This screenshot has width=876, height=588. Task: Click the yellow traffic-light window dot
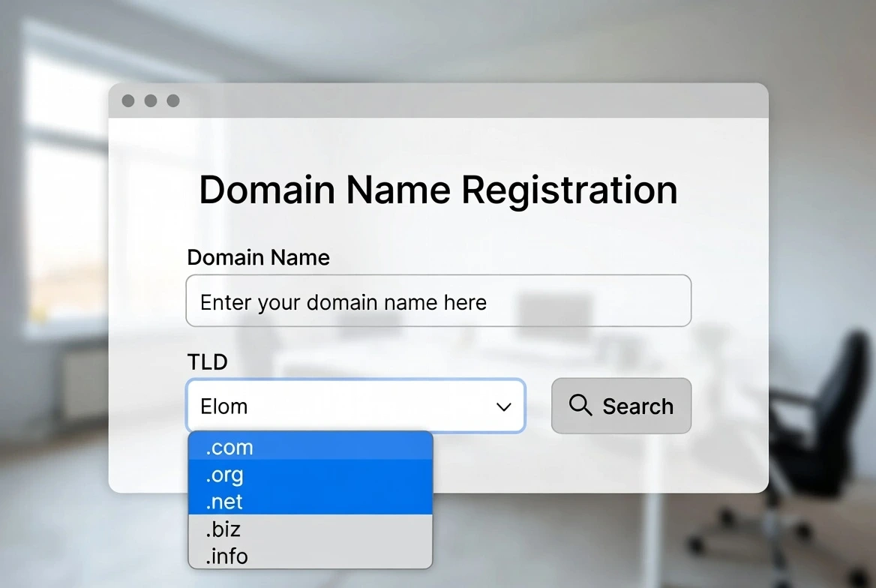151,100
